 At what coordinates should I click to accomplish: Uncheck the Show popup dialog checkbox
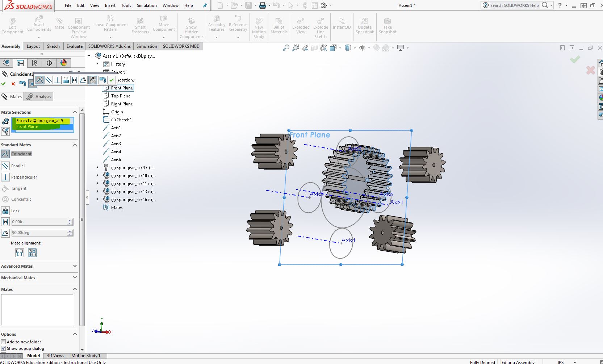[x=4, y=348]
